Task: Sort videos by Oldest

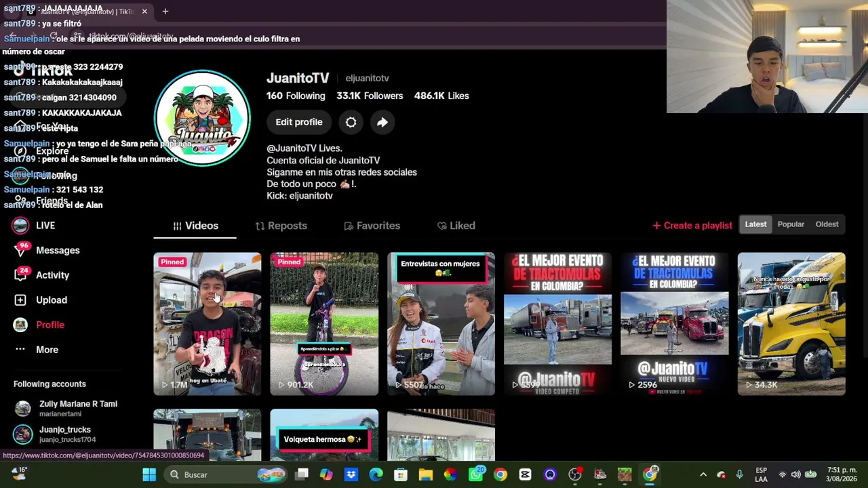Action: pyautogui.click(x=827, y=224)
